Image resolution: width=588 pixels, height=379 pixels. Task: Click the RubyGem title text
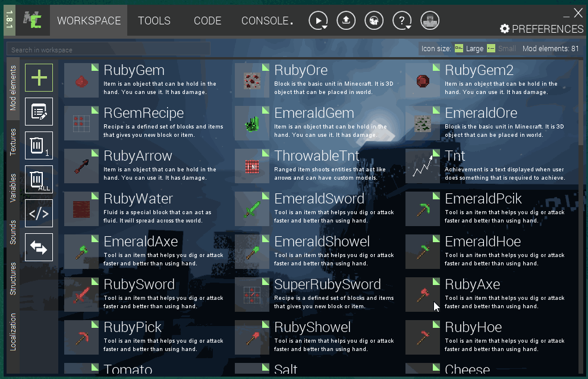(x=134, y=70)
